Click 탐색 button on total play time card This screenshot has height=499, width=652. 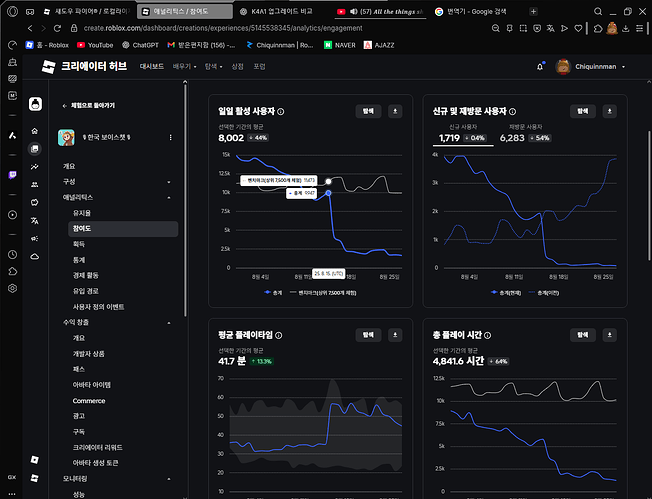tap(583, 335)
